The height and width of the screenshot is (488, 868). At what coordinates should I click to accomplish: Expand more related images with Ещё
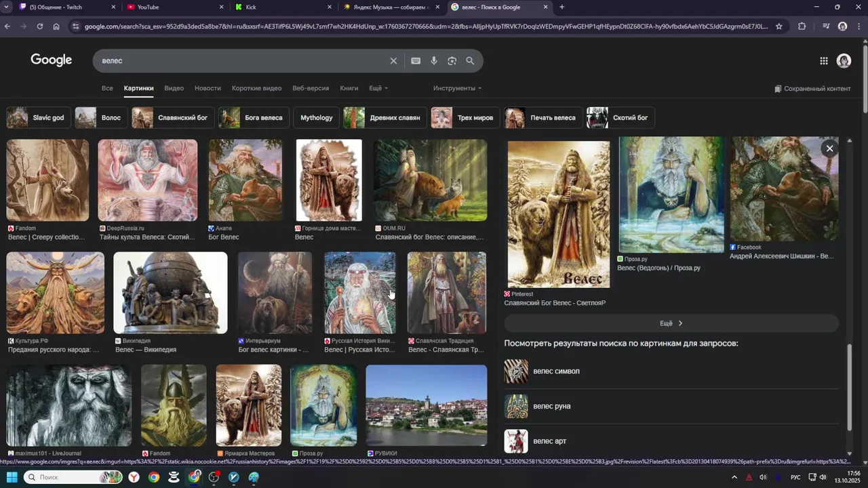pyautogui.click(x=671, y=323)
